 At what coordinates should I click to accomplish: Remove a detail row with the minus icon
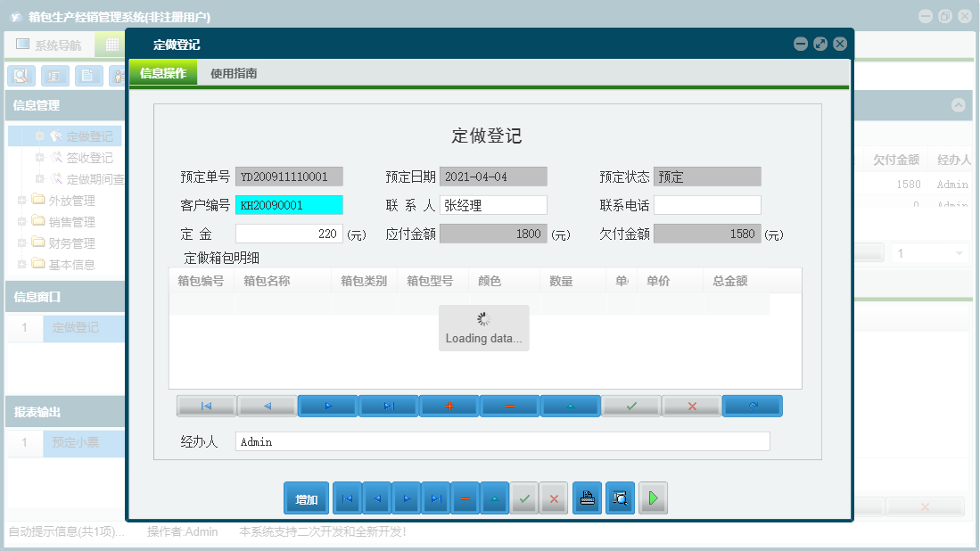pos(511,406)
